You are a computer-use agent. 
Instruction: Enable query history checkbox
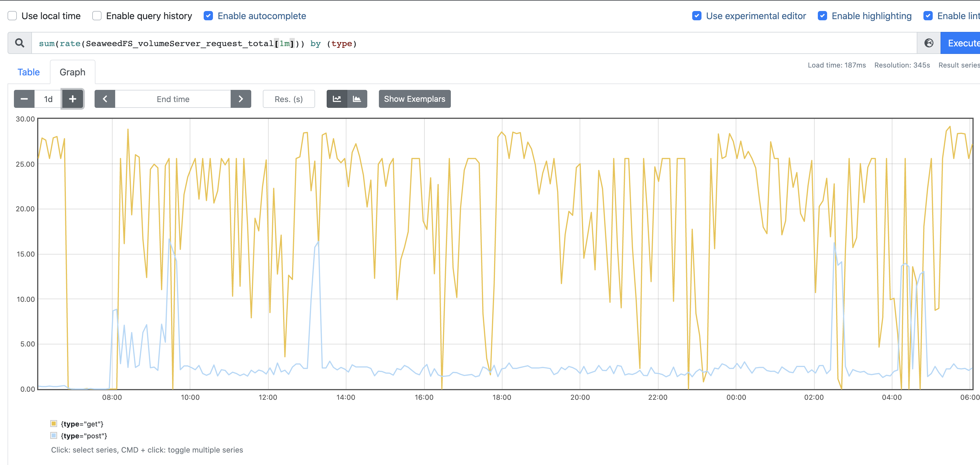tap(97, 16)
